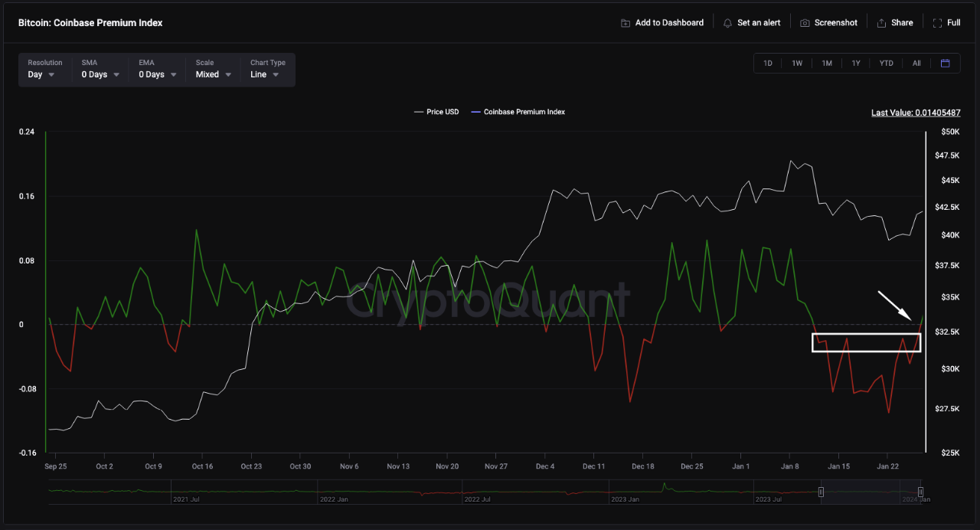980x530 pixels.
Task: Open the Chart Type Line dropdown
Action: (265, 74)
